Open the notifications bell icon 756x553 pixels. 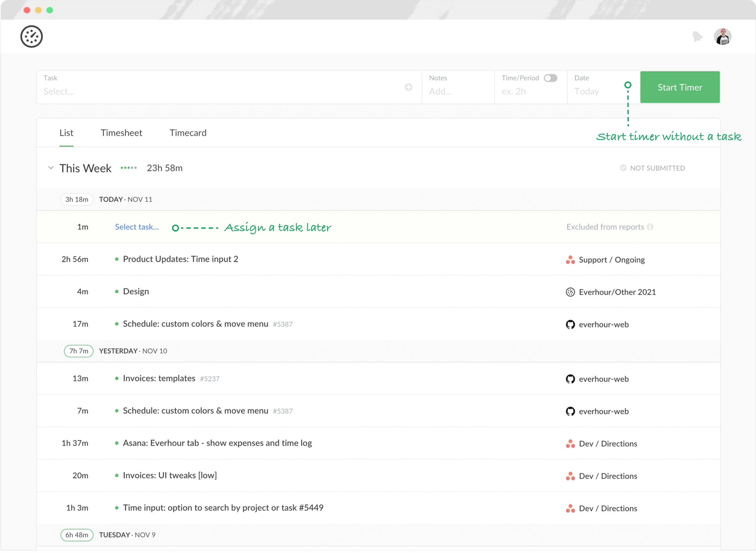point(697,36)
